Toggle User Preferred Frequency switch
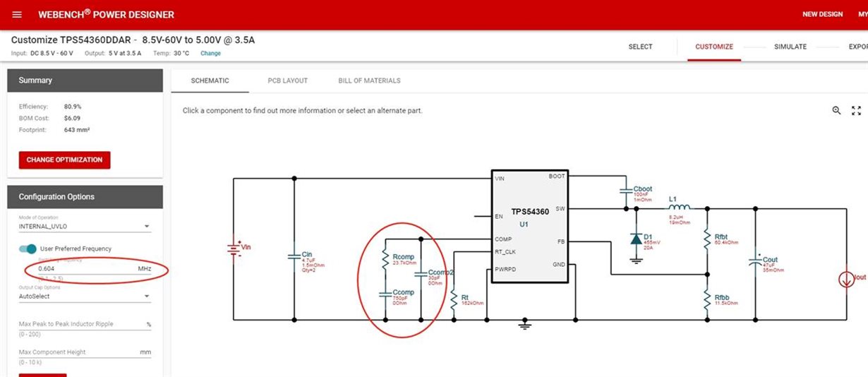The width and height of the screenshot is (868, 377). 28,249
